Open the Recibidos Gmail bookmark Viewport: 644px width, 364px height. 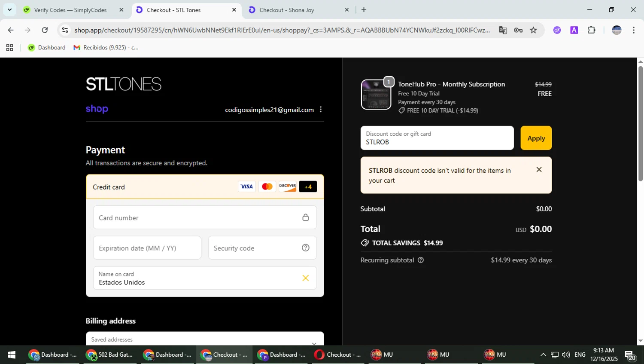(106, 48)
